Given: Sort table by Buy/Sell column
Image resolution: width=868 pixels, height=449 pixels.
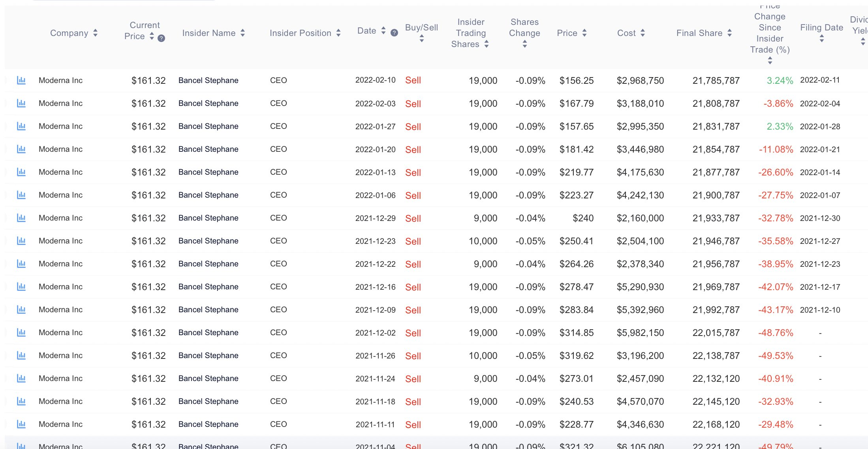Looking at the screenshot, I should (422, 38).
